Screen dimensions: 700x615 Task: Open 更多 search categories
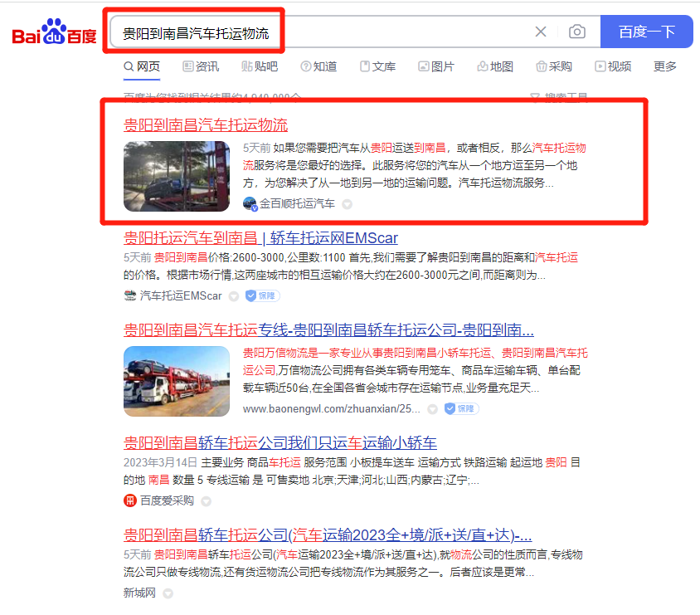coord(665,66)
